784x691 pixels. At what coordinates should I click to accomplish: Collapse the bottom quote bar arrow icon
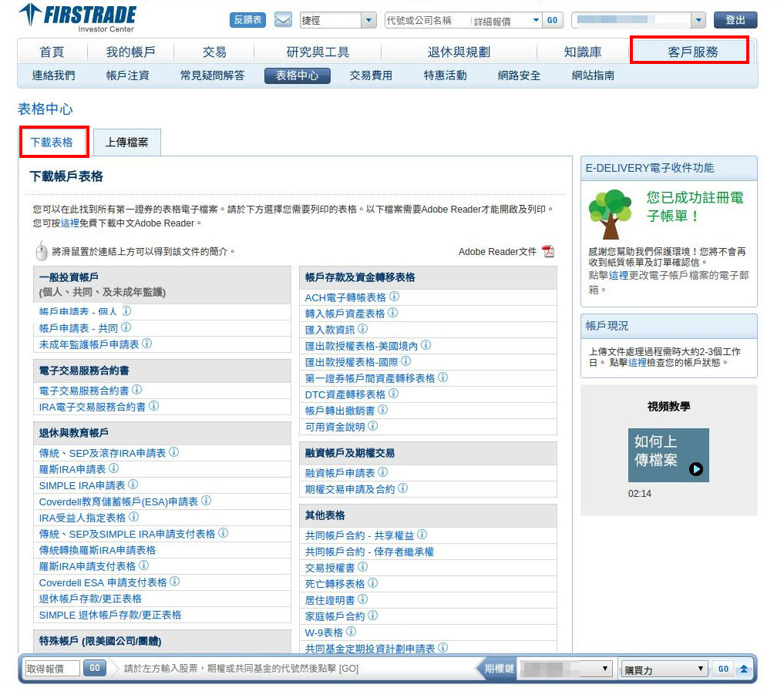point(744,669)
